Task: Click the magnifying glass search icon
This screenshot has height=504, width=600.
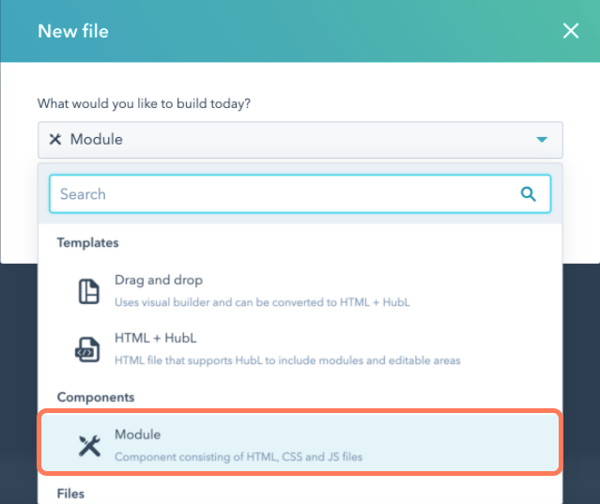Action: click(528, 194)
